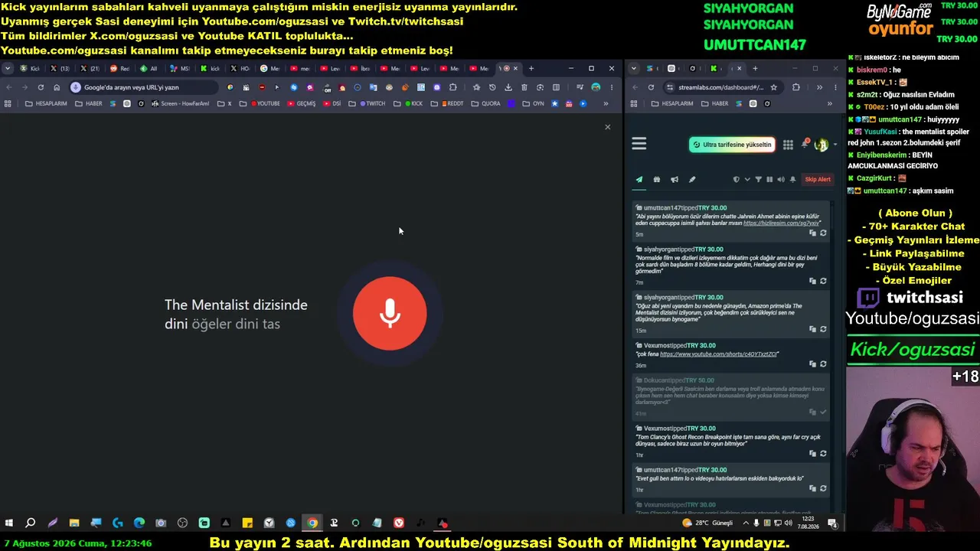Open the Extensions puzzle menu in left browser
This screenshot has height=551, width=980.
pyautogui.click(x=453, y=87)
